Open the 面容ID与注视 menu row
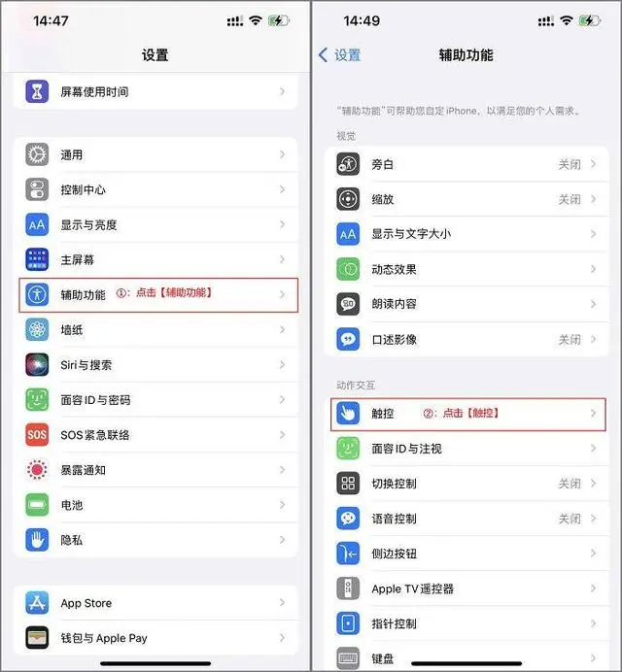Screen dimensions: 622x672 click(x=468, y=449)
